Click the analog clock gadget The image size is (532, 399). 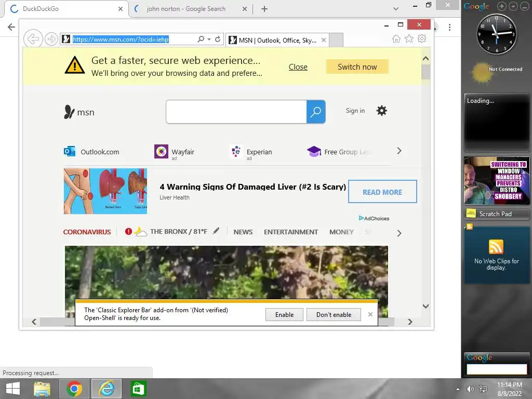pos(496,34)
